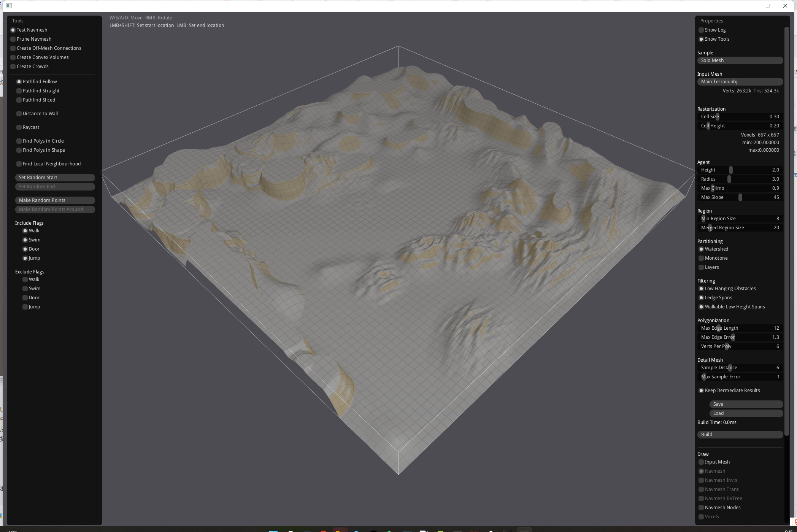Toggle the Include Flags Swim checkbox
This screenshot has height=532, width=797.
click(25, 240)
